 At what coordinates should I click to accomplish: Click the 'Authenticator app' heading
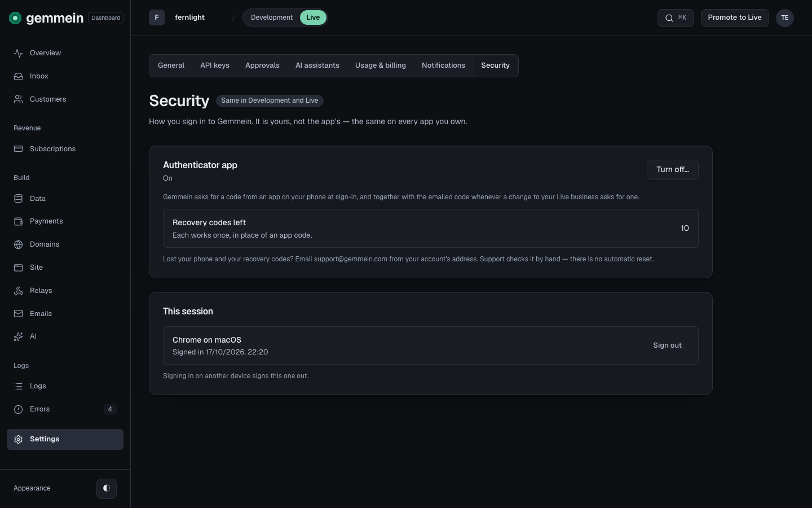[x=200, y=165]
